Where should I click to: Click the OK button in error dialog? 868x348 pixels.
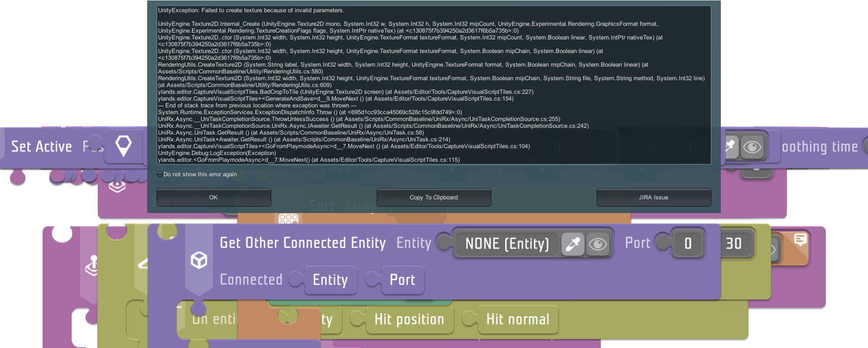[214, 198]
